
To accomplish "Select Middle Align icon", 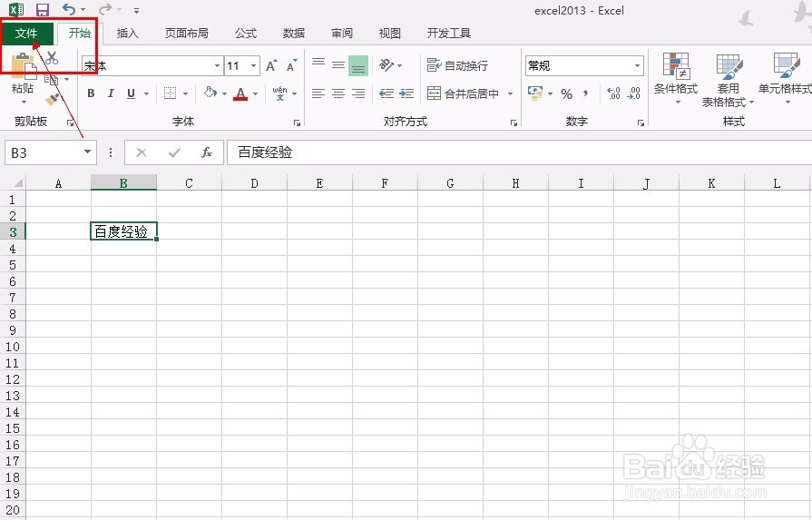I will [x=338, y=64].
